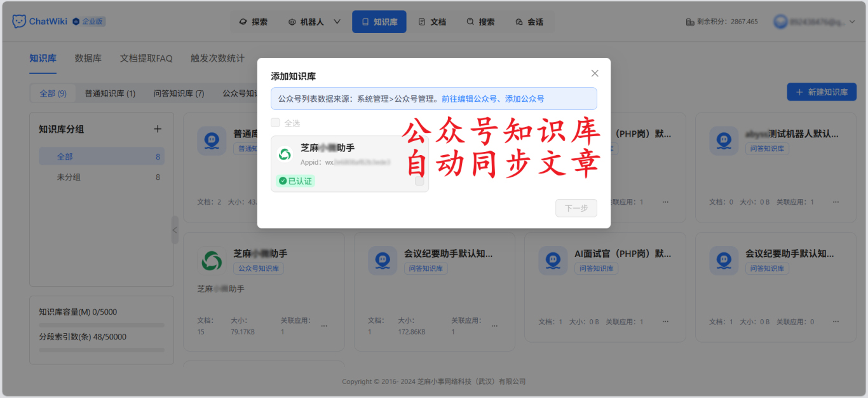The image size is (868, 398).
Task: Select the 问答知识库 (7) filter tab
Action: [x=178, y=92]
